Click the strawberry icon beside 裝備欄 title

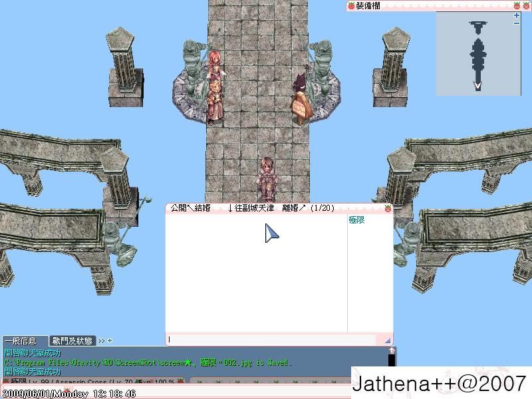point(351,6)
